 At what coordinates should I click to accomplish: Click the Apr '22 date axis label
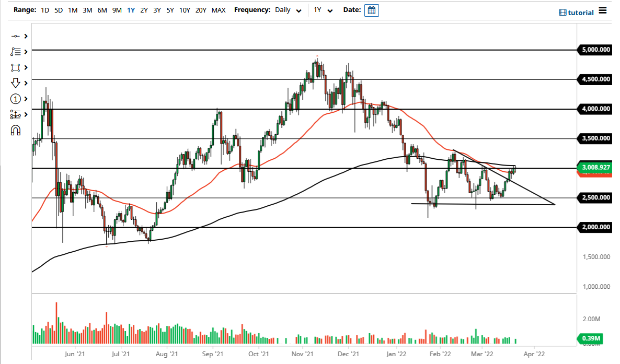click(534, 354)
